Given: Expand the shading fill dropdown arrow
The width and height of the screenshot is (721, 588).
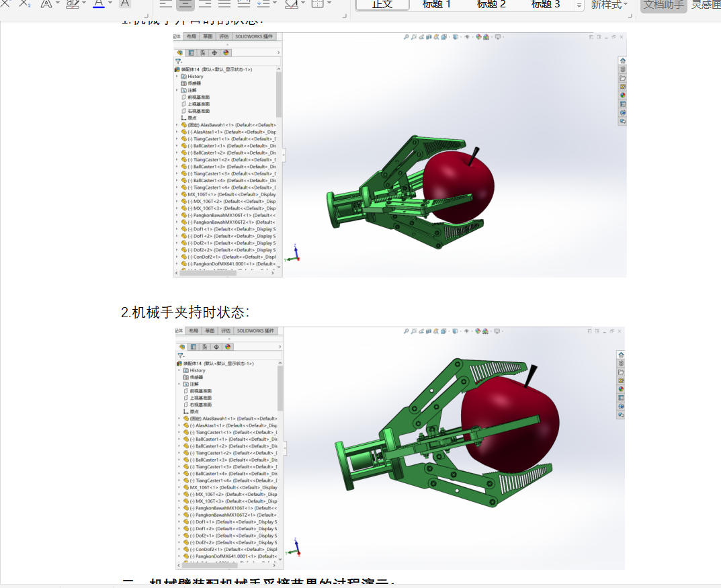Looking at the screenshot, I should pyautogui.click(x=302, y=3).
